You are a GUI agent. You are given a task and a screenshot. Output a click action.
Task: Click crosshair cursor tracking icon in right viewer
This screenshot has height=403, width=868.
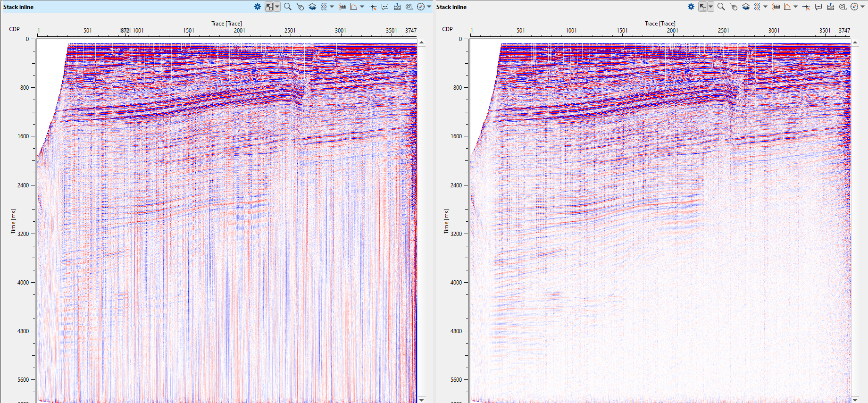click(x=806, y=7)
